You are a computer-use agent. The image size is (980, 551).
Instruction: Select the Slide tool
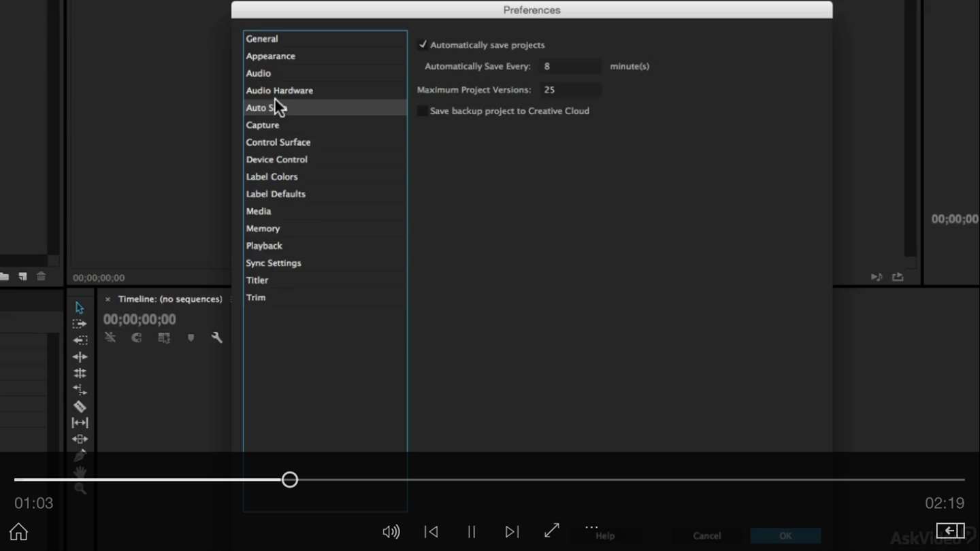coord(80,439)
